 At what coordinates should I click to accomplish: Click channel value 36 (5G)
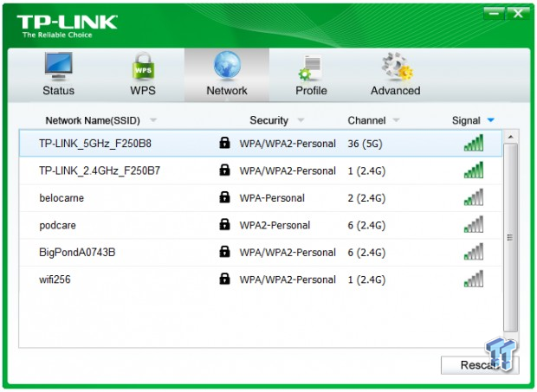pos(366,144)
